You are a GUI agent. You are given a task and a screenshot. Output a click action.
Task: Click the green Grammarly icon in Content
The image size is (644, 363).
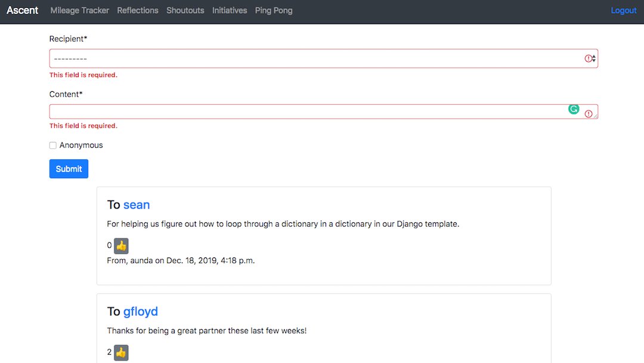pyautogui.click(x=574, y=109)
